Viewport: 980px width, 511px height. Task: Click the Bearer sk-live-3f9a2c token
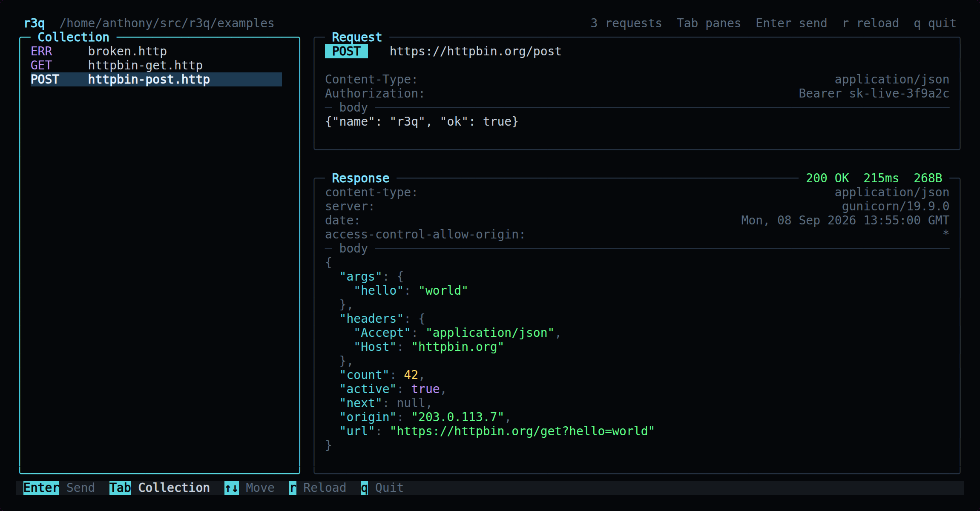(874, 93)
